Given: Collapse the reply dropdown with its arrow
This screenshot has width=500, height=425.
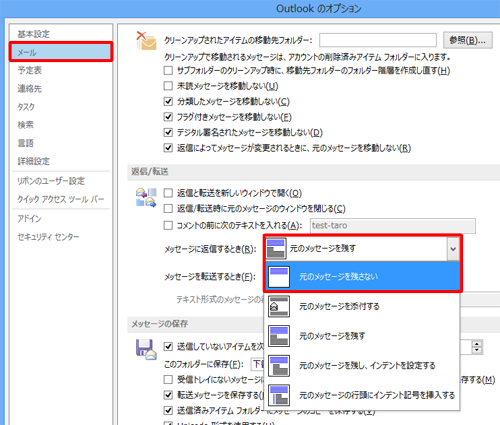Looking at the screenshot, I should [453, 249].
